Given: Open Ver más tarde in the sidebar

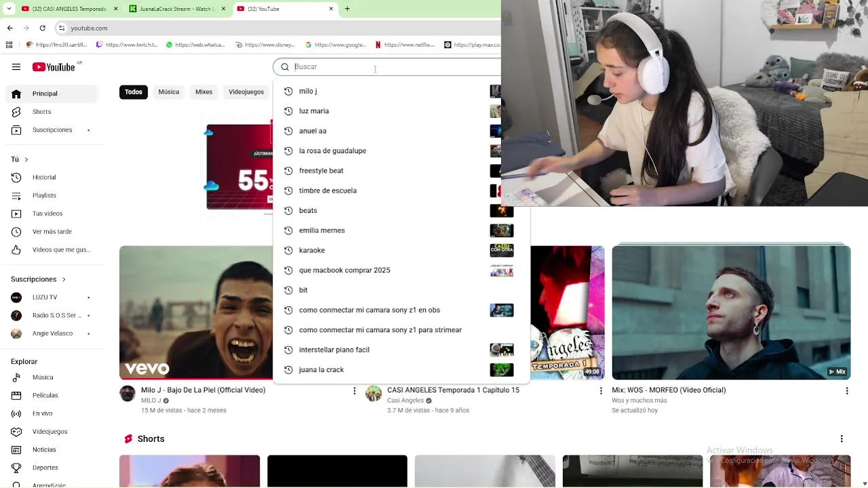Looking at the screenshot, I should point(52,232).
